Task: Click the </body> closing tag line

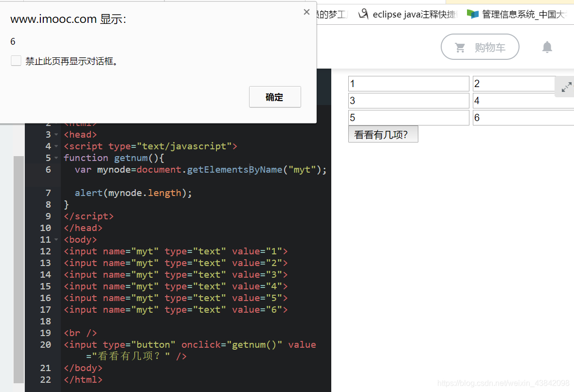Action: (83, 368)
